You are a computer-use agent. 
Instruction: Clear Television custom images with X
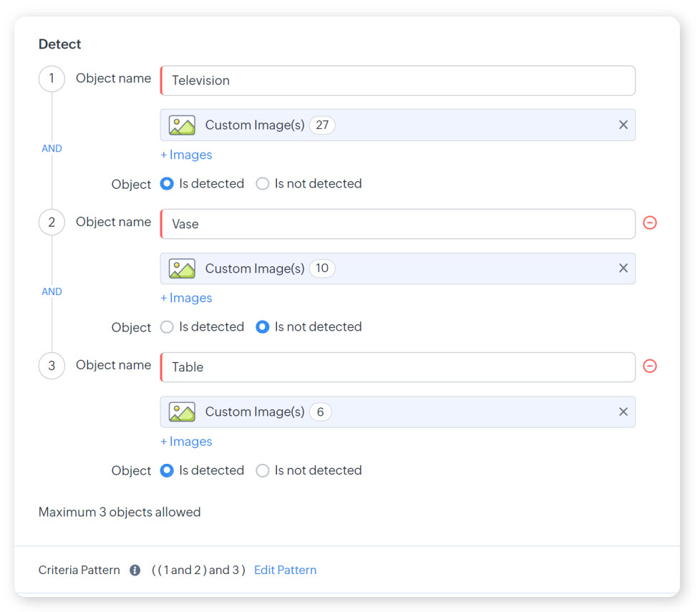coord(623,125)
